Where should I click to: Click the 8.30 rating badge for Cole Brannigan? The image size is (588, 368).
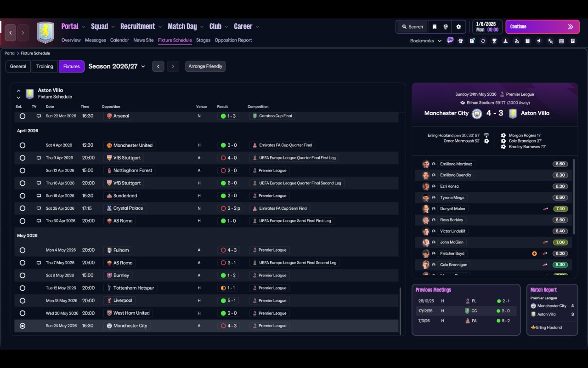pos(560,264)
